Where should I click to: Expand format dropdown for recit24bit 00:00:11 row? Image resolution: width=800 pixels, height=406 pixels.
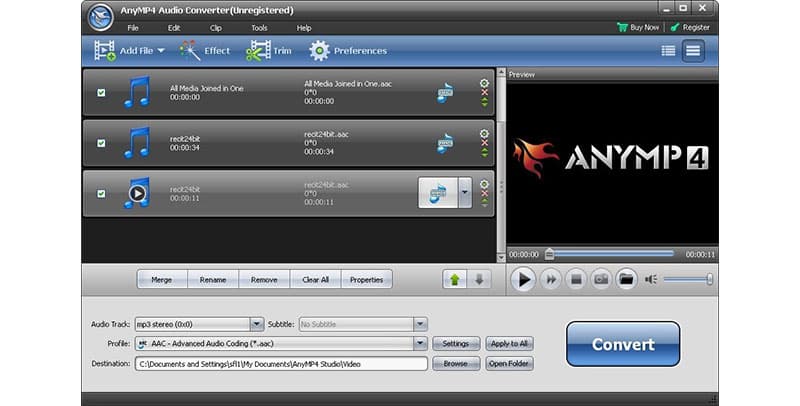[465, 192]
